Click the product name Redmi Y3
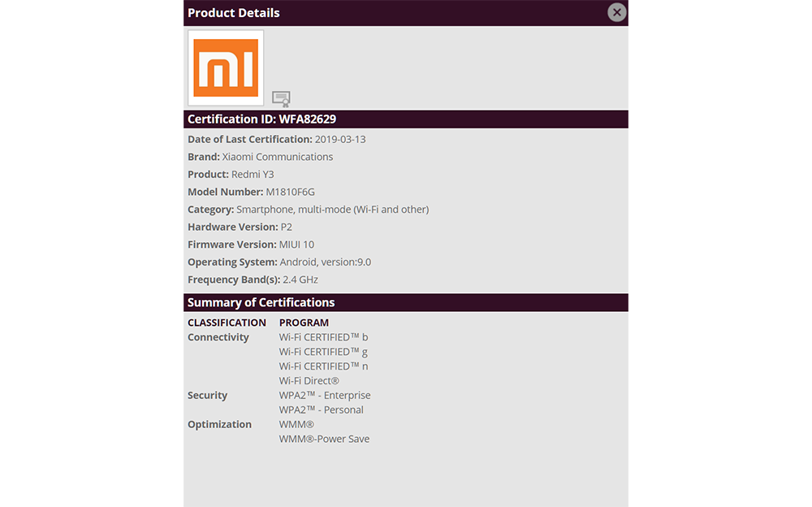The height and width of the screenshot is (507, 812). [x=253, y=175]
